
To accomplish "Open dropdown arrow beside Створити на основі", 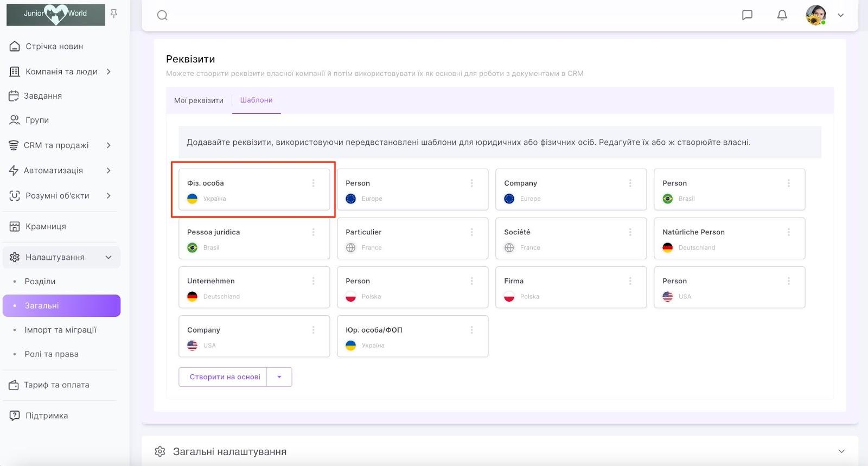I will click(x=279, y=377).
